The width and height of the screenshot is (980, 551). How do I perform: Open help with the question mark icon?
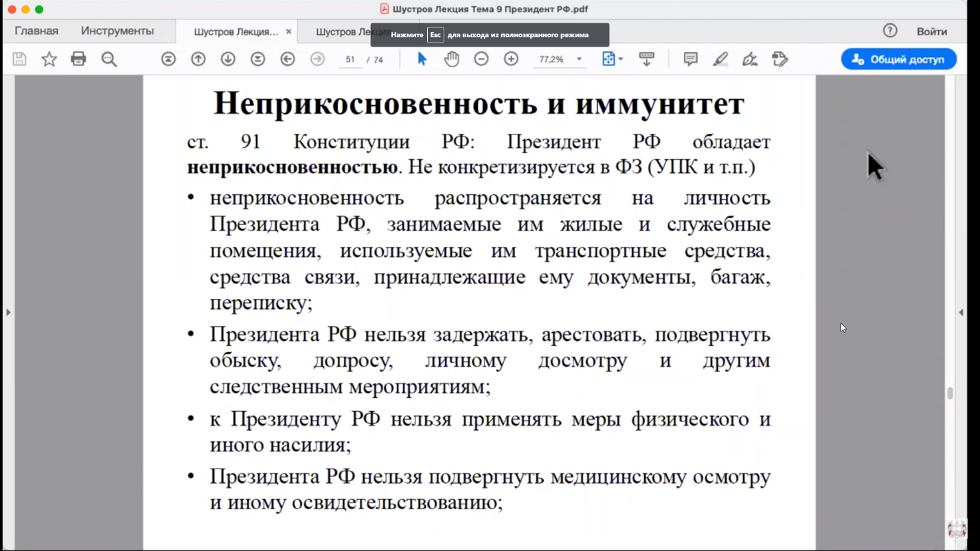click(x=890, y=31)
